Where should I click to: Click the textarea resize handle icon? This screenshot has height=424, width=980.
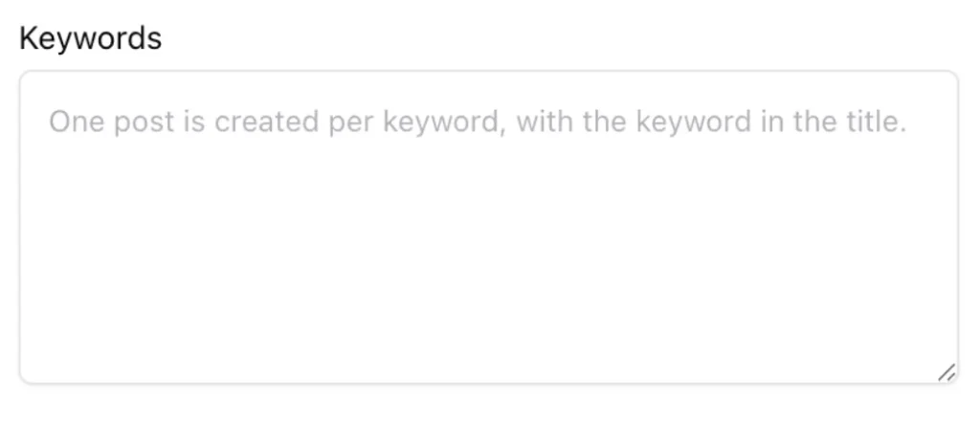(947, 372)
